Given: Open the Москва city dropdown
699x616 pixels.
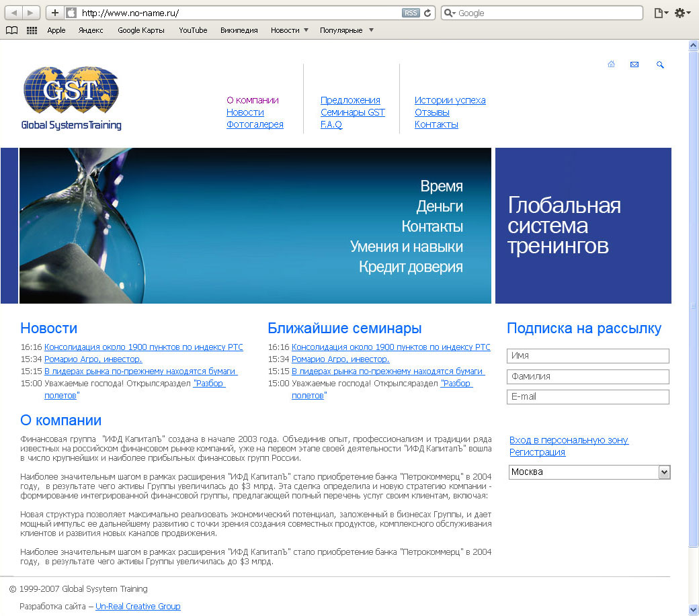Looking at the screenshot, I should coord(589,472).
